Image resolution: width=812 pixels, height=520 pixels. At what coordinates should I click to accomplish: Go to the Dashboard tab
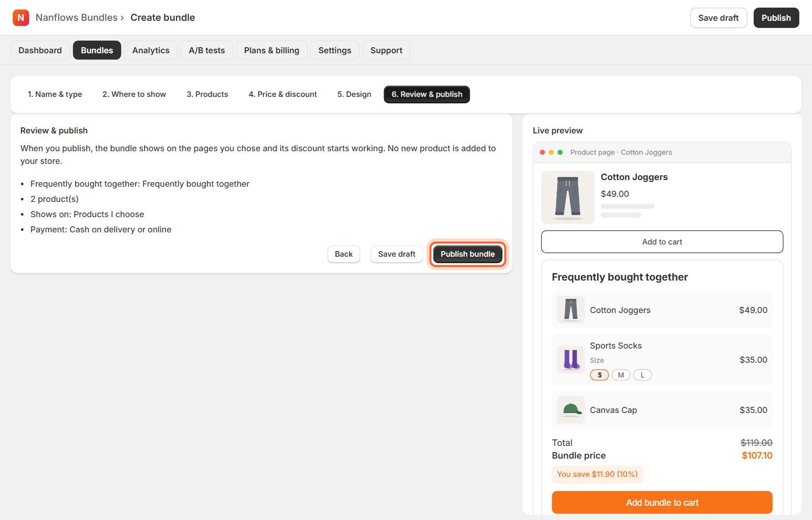(40, 50)
